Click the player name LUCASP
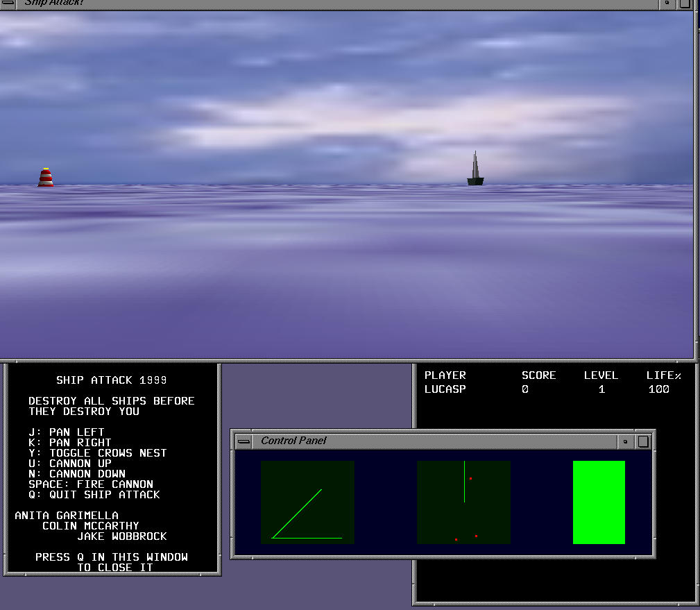This screenshot has height=610, width=700. [445, 389]
